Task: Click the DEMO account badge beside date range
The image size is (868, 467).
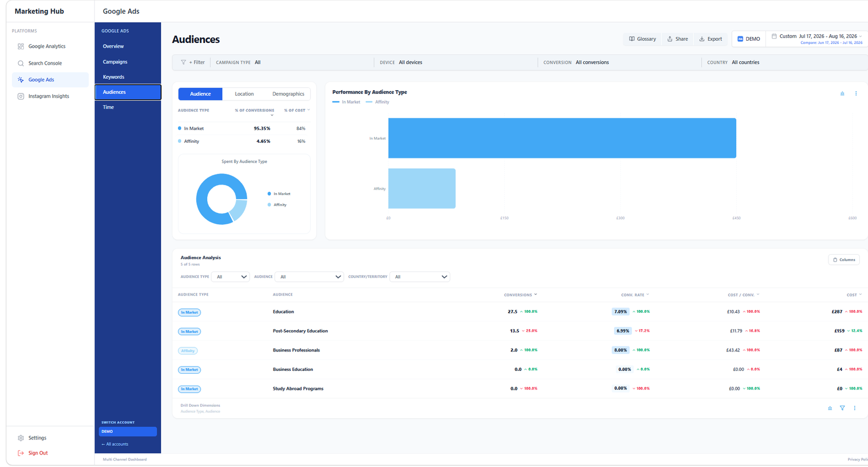Action: (749, 39)
